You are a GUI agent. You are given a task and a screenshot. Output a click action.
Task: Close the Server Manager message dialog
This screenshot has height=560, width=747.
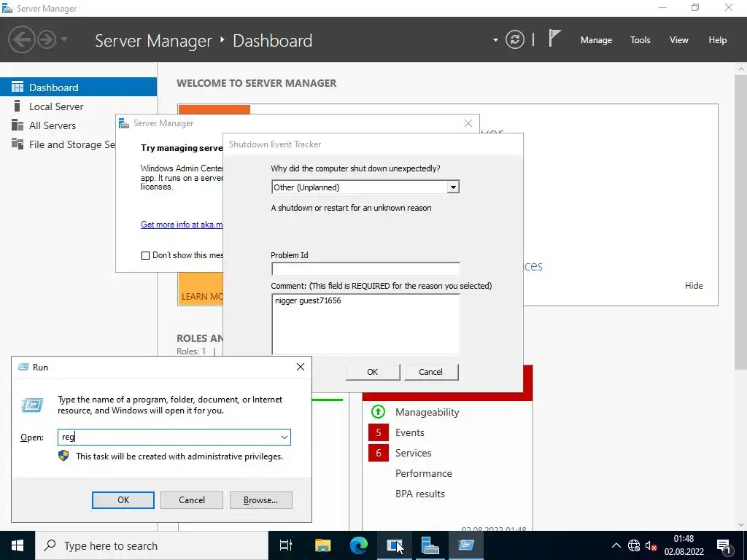(468, 123)
